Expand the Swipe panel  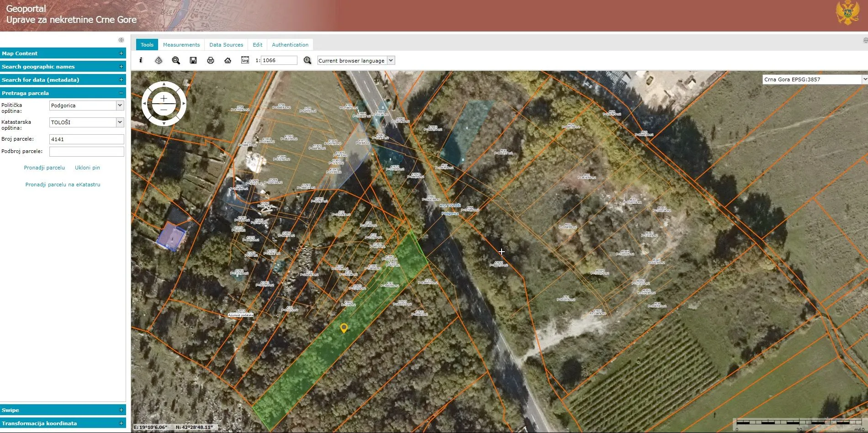[121, 410]
